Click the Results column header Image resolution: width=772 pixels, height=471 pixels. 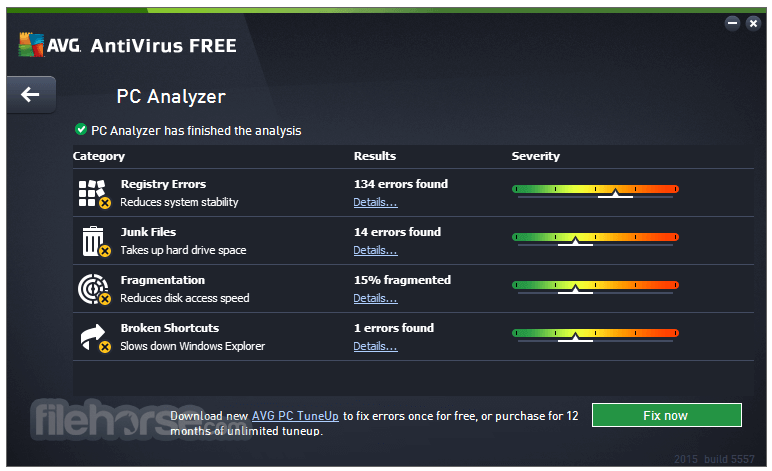coord(375,156)
